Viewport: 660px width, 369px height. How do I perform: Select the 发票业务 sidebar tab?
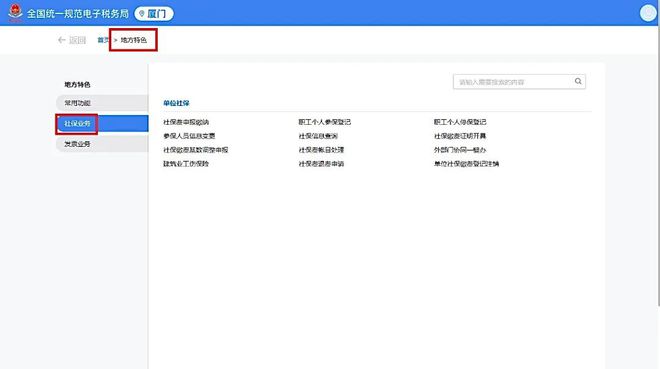tap(102, 144)
